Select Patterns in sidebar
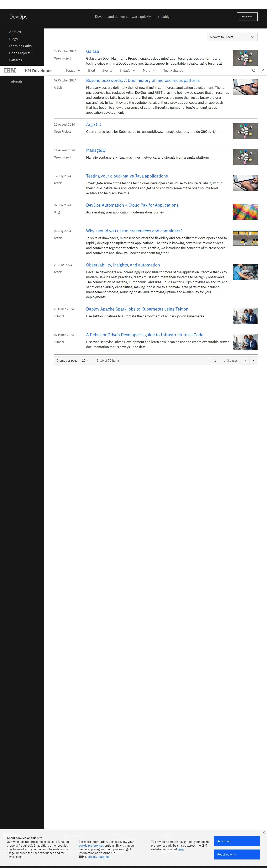 16,60
